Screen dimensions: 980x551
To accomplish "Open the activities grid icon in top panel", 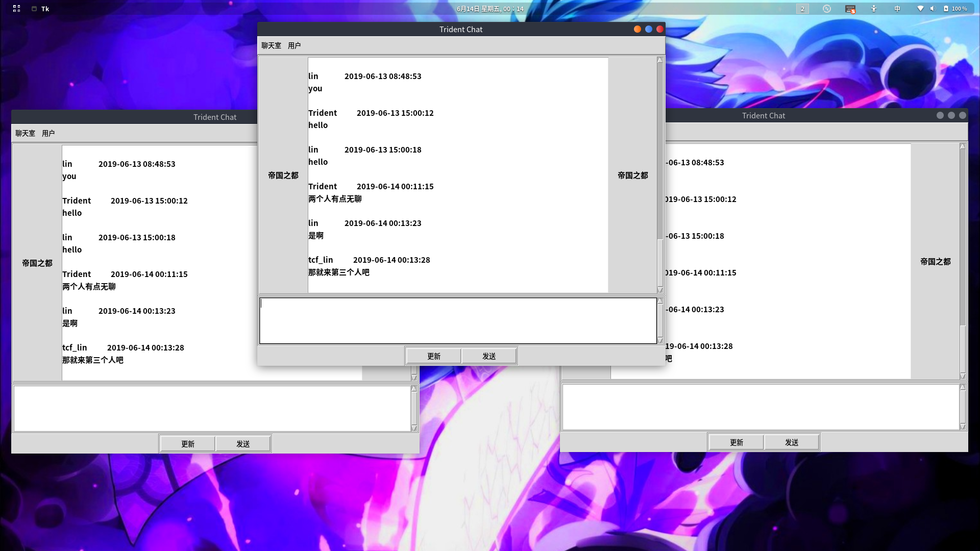I will coord(16,9).
